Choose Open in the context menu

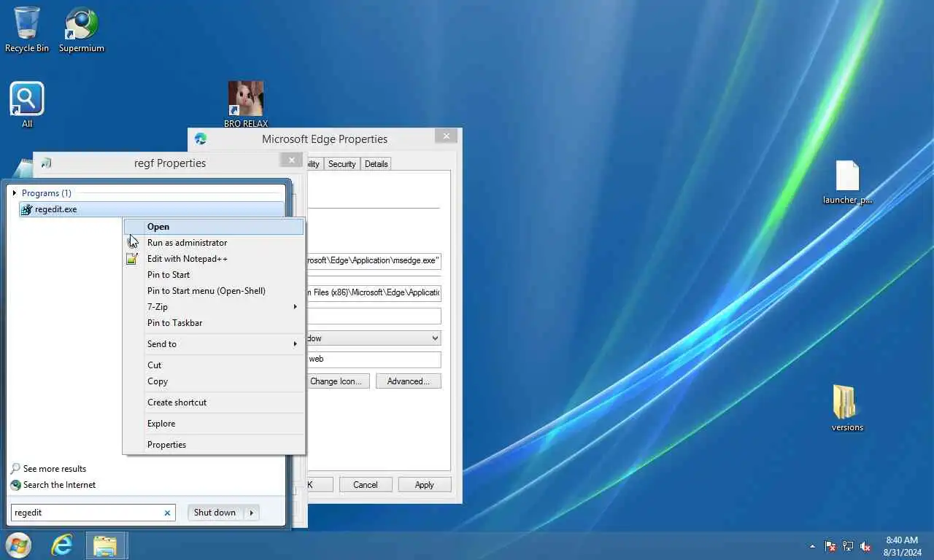(214, 227)
